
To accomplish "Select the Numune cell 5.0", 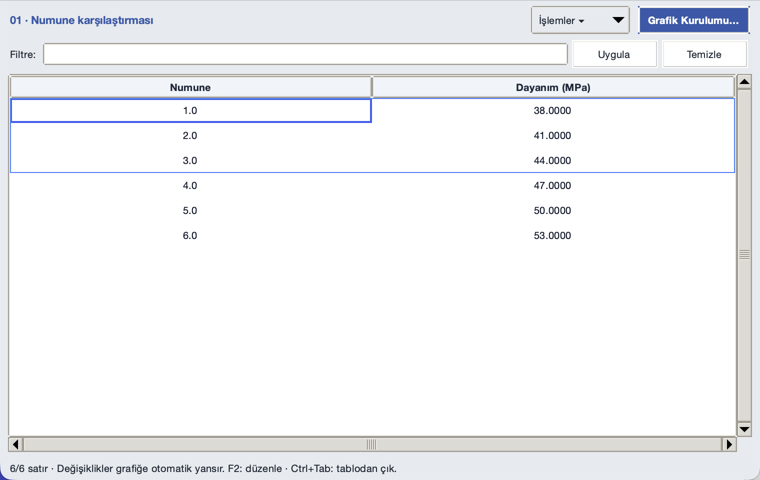I will pyautogui.click(x=190, y=210).
